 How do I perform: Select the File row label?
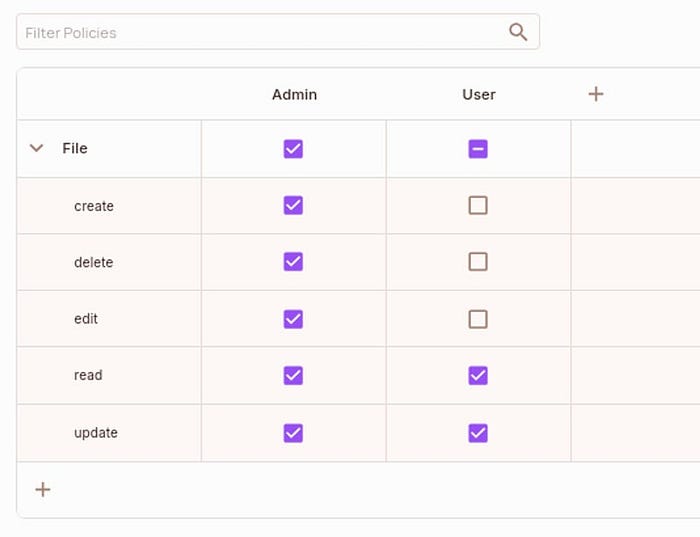point(75,148)
